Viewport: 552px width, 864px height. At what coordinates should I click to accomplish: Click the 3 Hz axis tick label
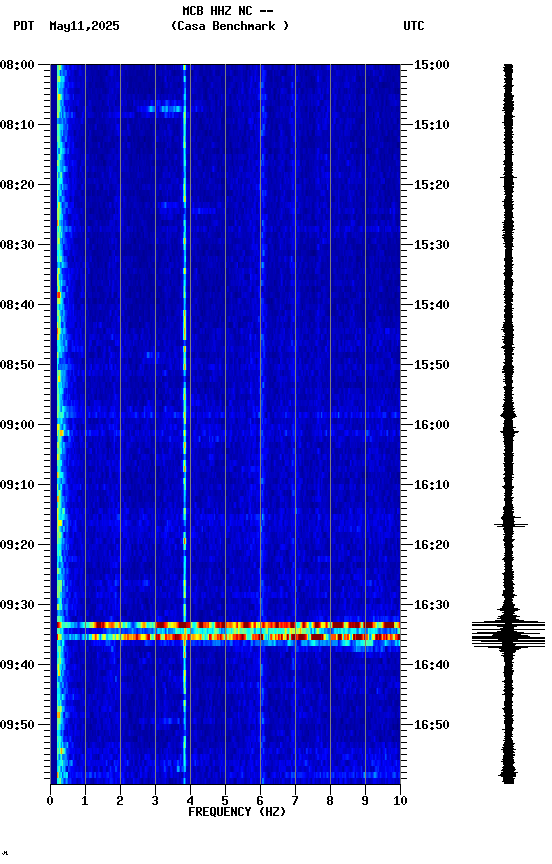click(155, 801)
